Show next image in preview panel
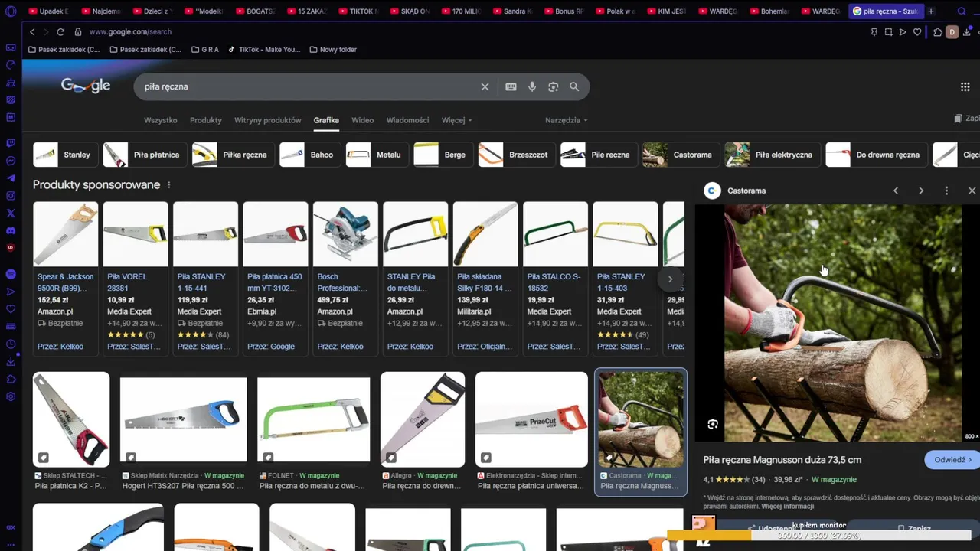 pyautogui.click(x=921, y=191)
